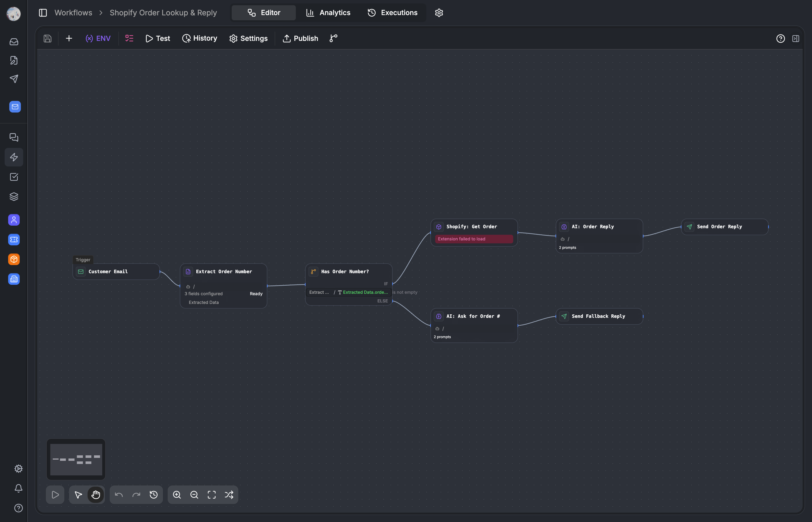Open the sent paper-plane icon in sidebar

click(14, 79)
